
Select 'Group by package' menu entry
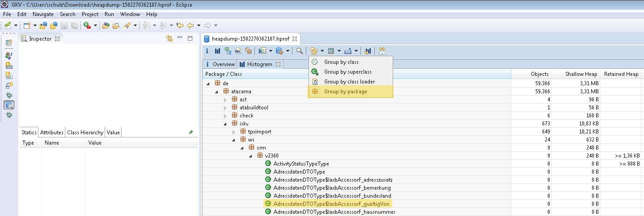351,91
